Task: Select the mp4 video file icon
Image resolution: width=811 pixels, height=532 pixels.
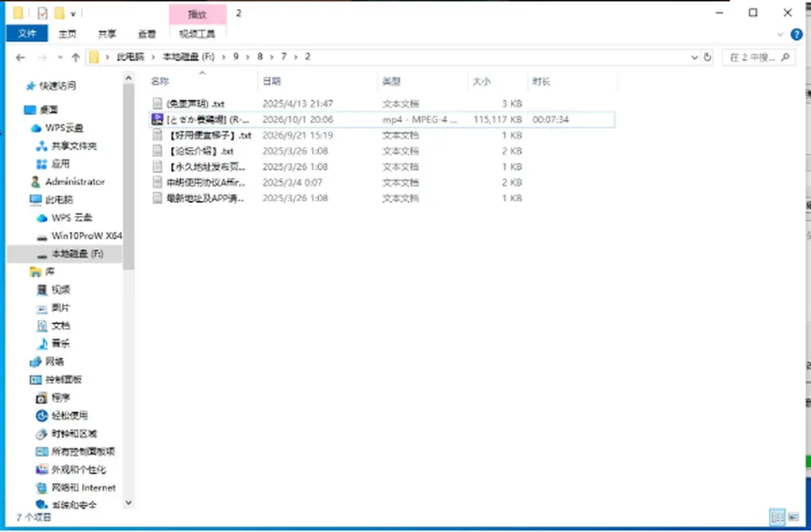Action: [157, 119]
